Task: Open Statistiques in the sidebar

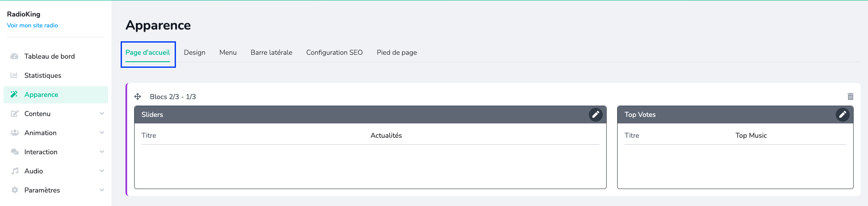Action: (43, 76)
